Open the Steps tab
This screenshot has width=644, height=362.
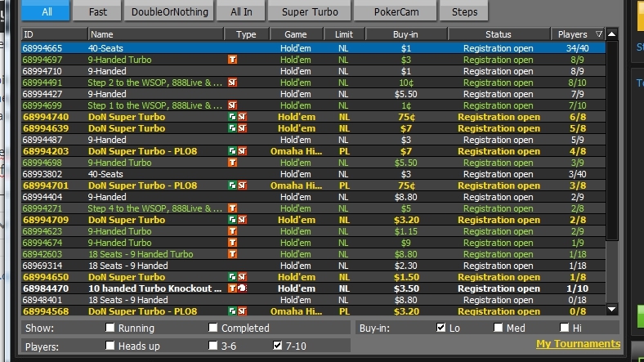pos(464,11)
